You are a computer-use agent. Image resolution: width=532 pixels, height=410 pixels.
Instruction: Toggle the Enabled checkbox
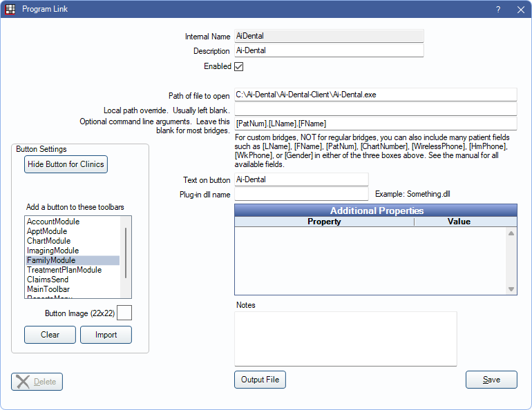coord(239,67)
